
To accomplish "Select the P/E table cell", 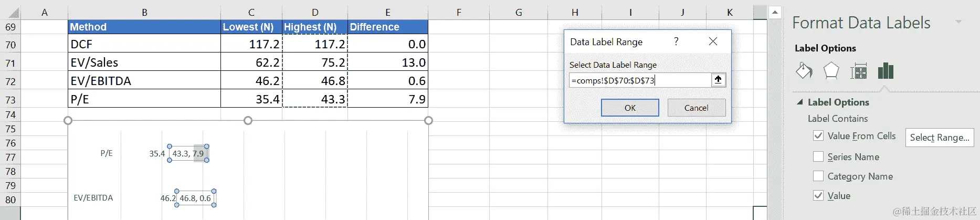I will tap(144, 99).
